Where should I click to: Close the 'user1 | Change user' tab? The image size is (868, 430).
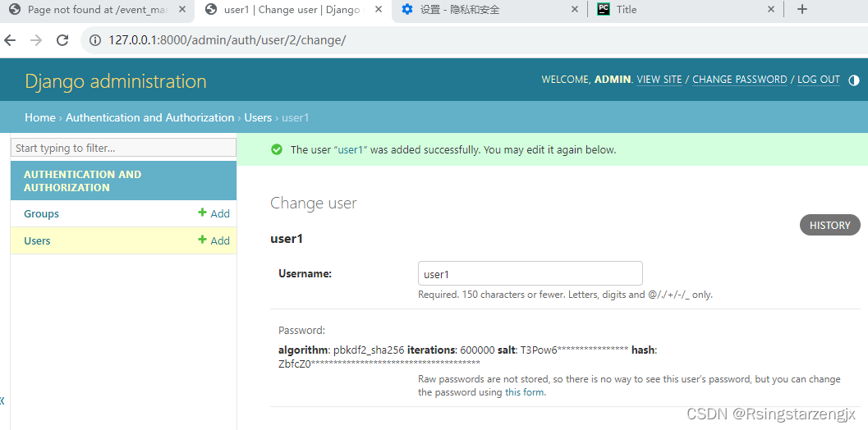379,9
